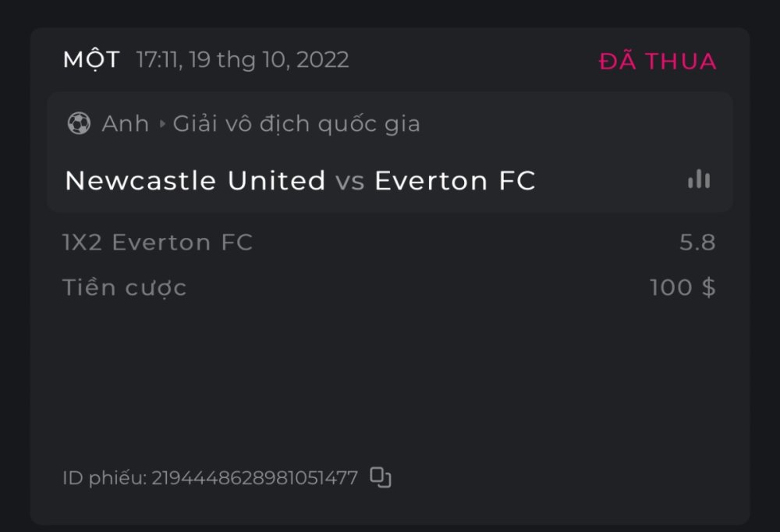
Task: Open match statistics bar chart icon
Action: click(x=699, y=180)
